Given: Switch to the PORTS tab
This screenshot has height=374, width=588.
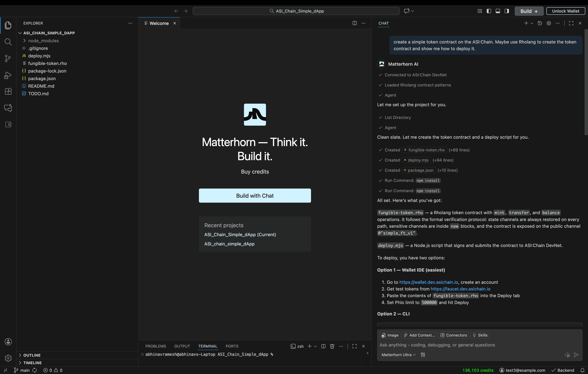Looking at the screenshot, I should pyautogui.click(x=232, y=346).
